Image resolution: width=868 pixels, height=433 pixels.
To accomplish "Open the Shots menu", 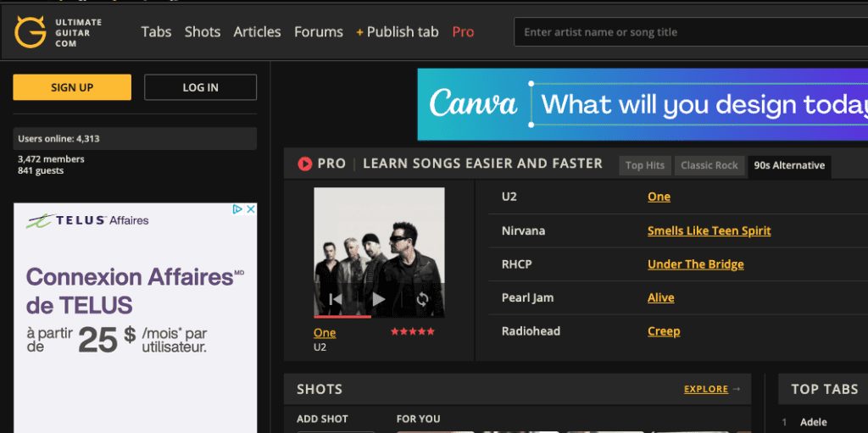I will pyautogui.click(x=203, y=32).
